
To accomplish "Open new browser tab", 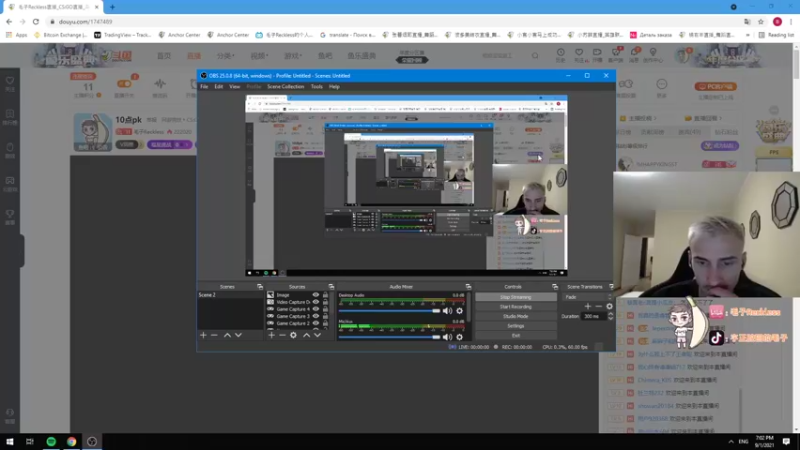I will 112,7.
